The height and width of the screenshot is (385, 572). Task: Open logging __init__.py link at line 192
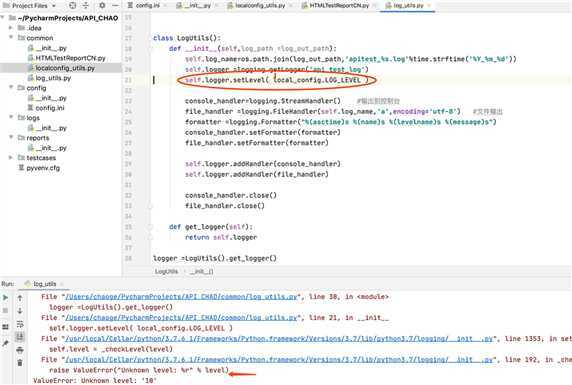point(279,359)
